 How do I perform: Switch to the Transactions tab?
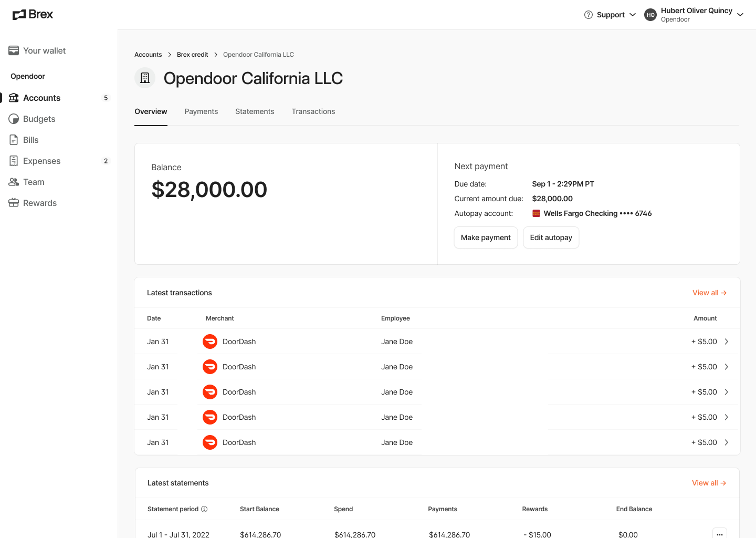(x=313, y=111)
